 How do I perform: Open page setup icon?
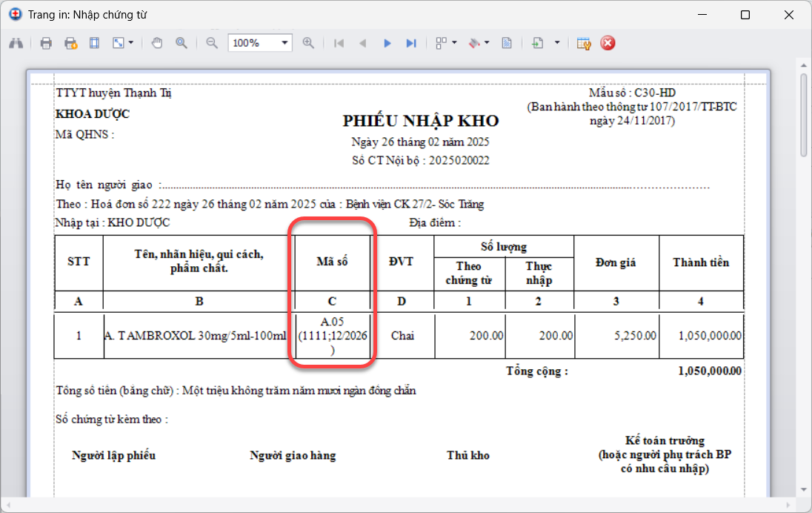94,43
